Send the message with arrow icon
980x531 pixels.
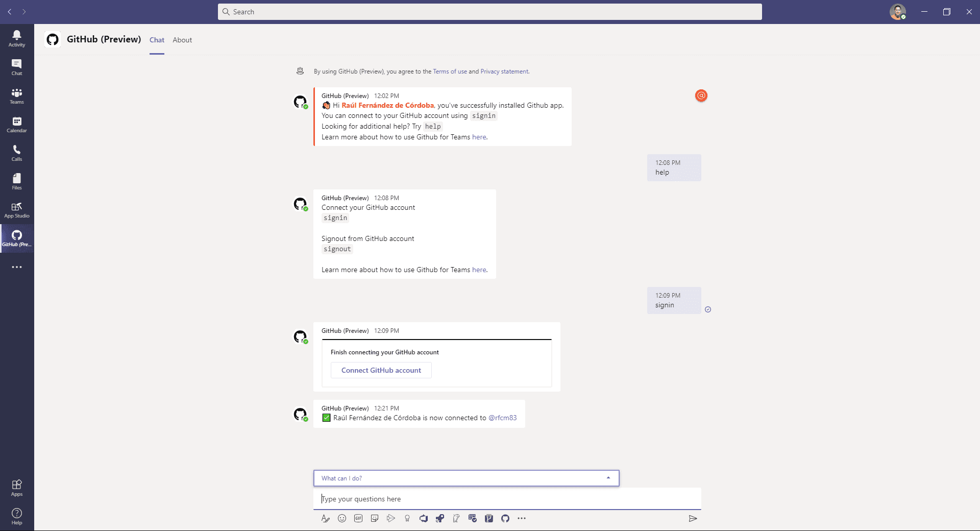(693, 518)
